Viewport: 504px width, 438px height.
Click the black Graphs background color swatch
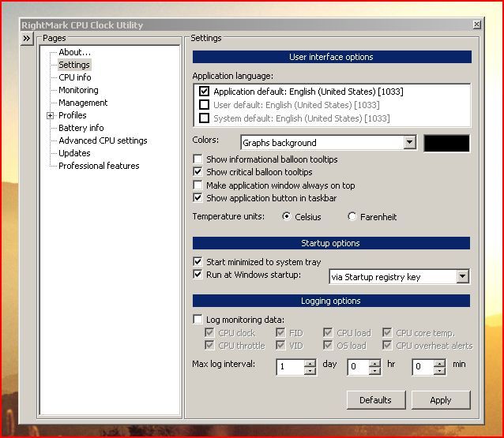[446, 143]
